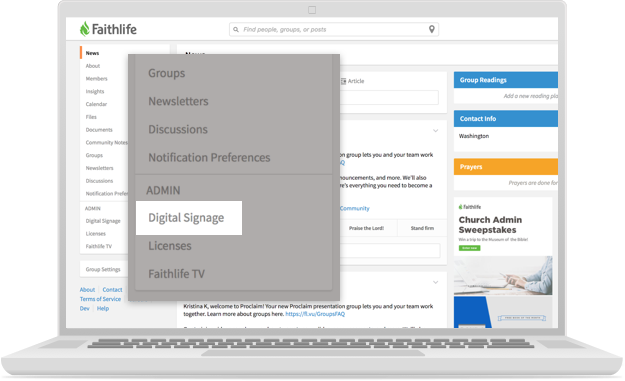Click the faithlife logo in sweepstakes ad
625x381 pixels.
[x=470, y=207]
